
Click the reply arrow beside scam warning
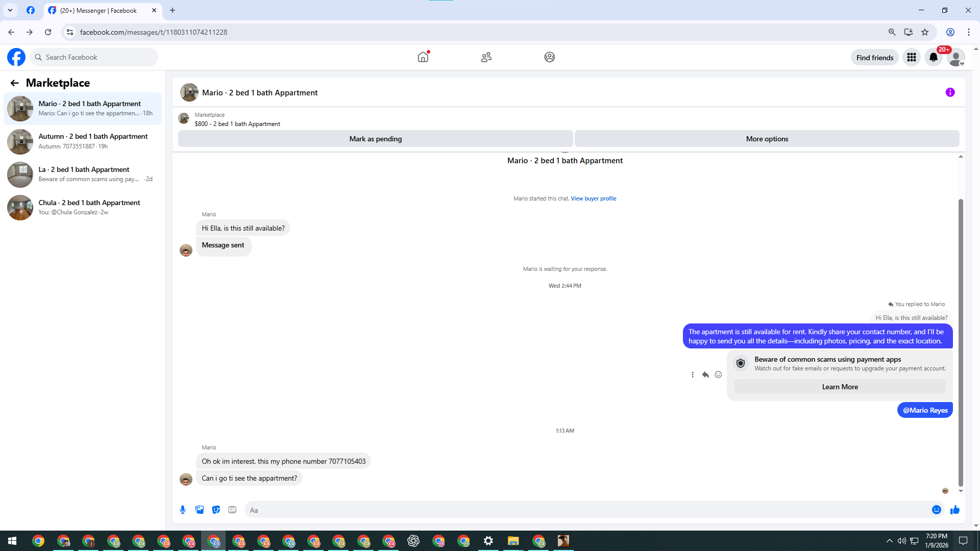tap(705, 374)
